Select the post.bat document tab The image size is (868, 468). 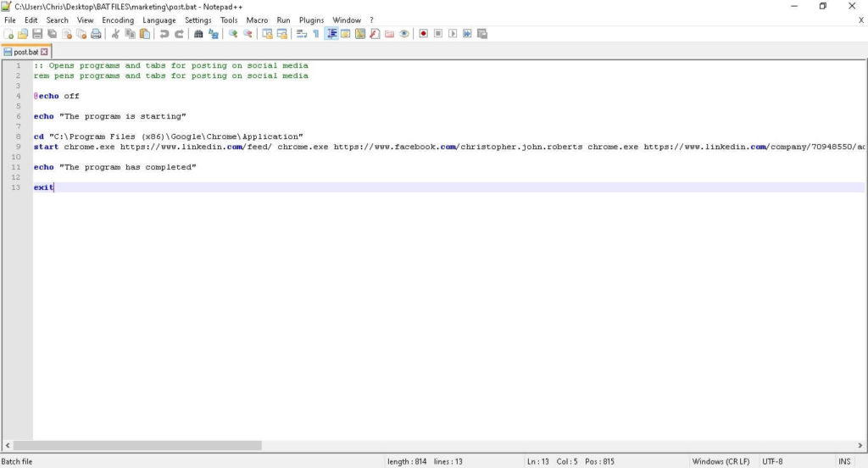click(x=25, y=52)
